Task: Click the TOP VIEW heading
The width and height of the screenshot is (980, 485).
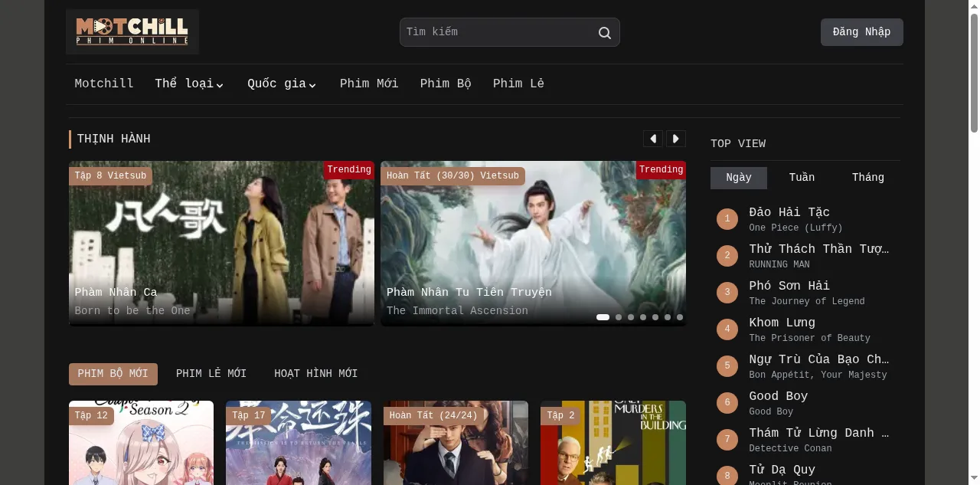Action: pos(738,143)
